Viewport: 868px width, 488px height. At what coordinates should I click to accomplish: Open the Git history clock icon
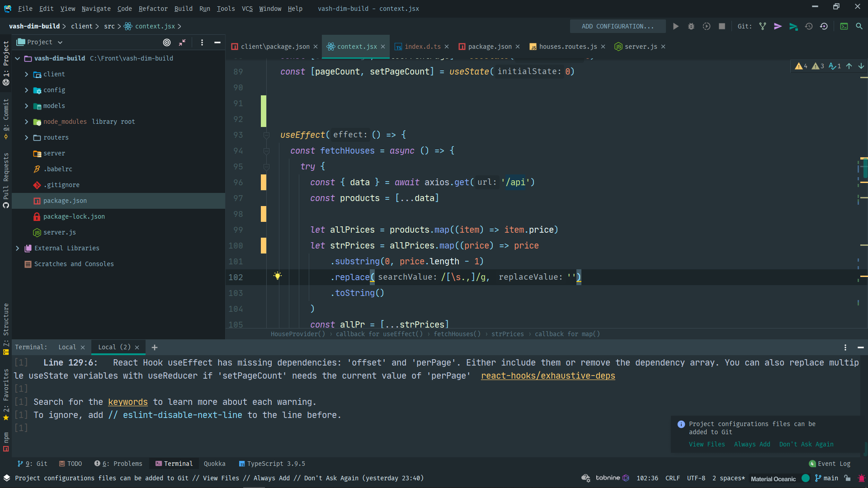(x=809, y=26)
